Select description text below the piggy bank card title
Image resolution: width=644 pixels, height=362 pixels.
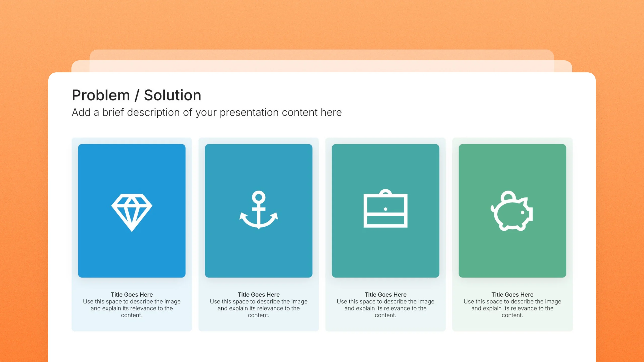coord(512,308)
